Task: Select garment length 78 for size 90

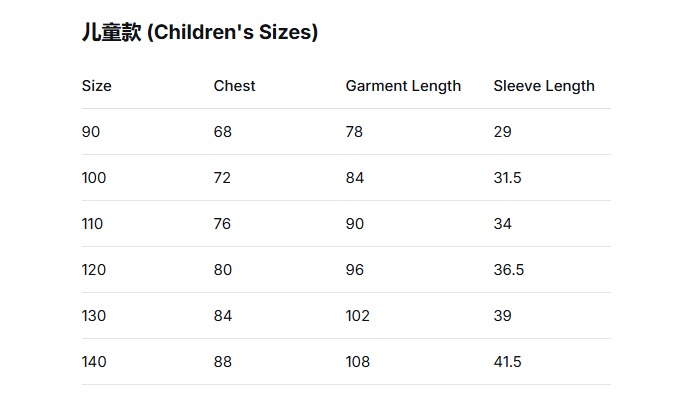Action: click(x=354, y=132)
